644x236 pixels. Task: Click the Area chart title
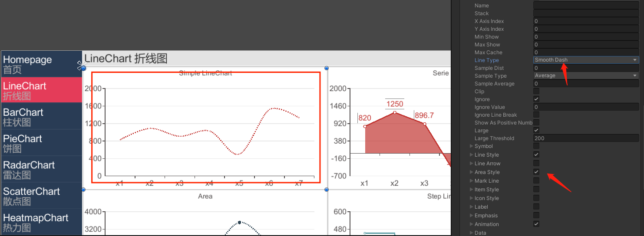(x=205, y=196)
